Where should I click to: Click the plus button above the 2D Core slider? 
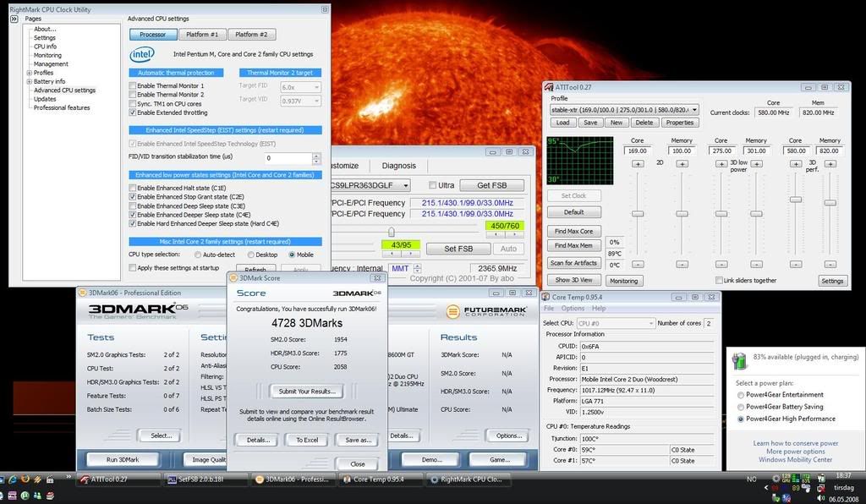(x=638, y=163)
